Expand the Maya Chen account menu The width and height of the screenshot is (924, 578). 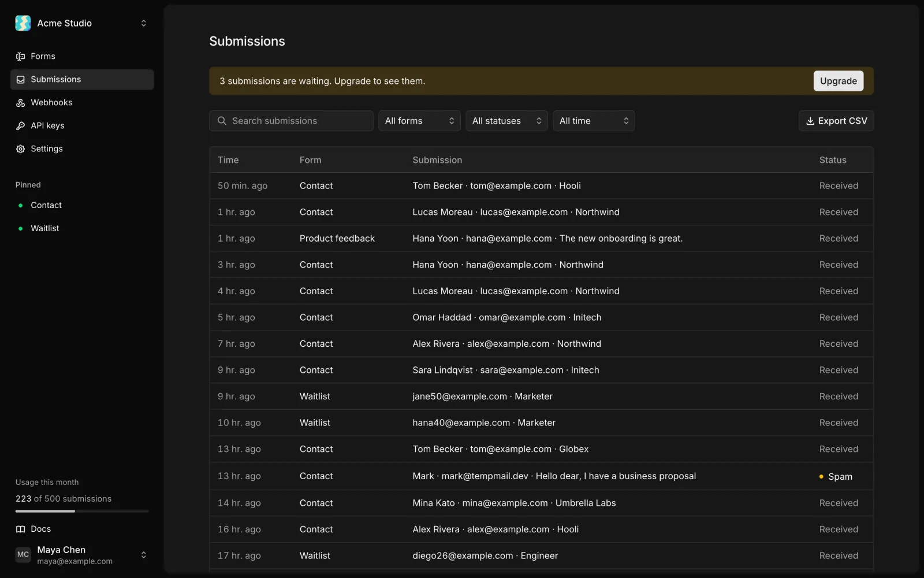(x=144, y=555)
